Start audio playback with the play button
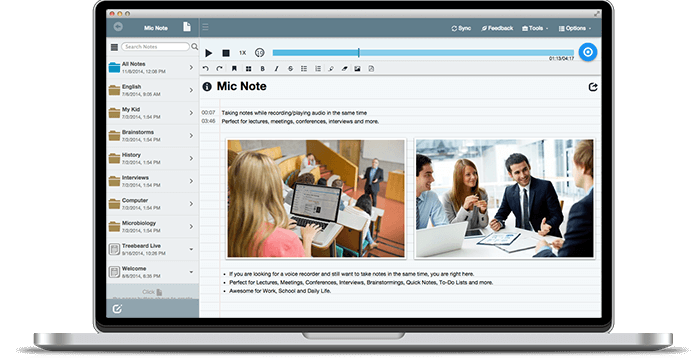The width and height of the screenshot is (700, 360). (208, 53)
